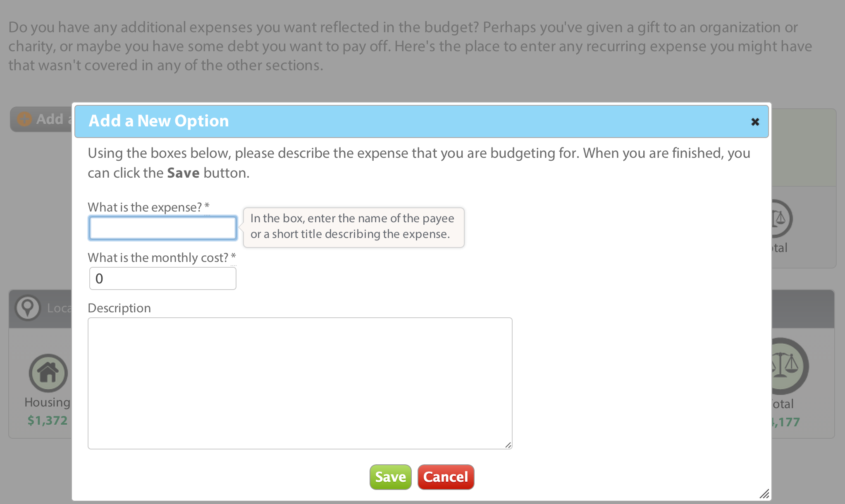Click the close X button on dialog
Viewport: 845px width, 504px height.
[x=755, y=122]
